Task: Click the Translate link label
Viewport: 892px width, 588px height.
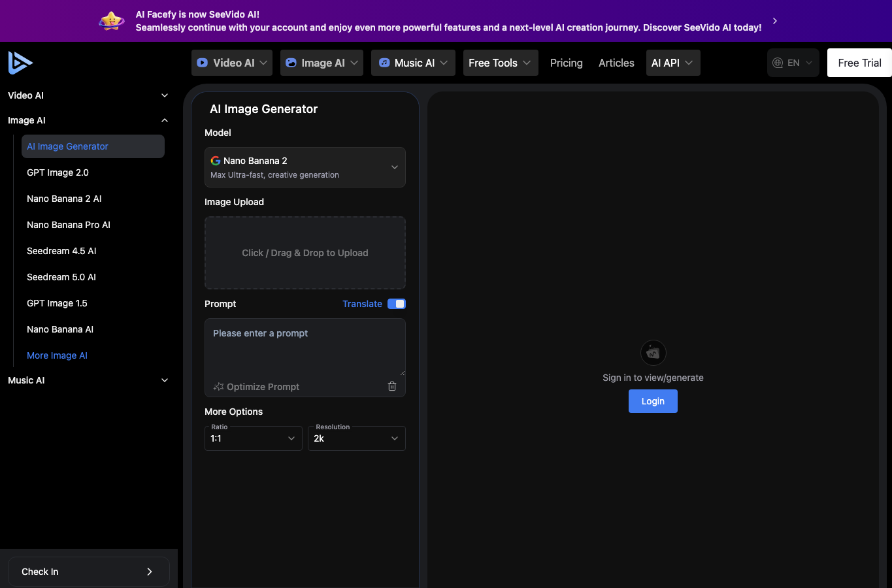Action: tap(362, 304)
